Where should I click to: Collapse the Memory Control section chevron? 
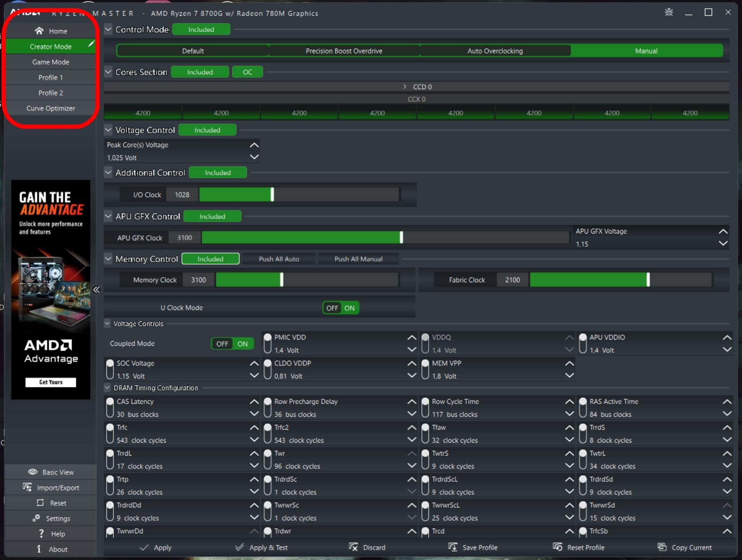point(108,259)
